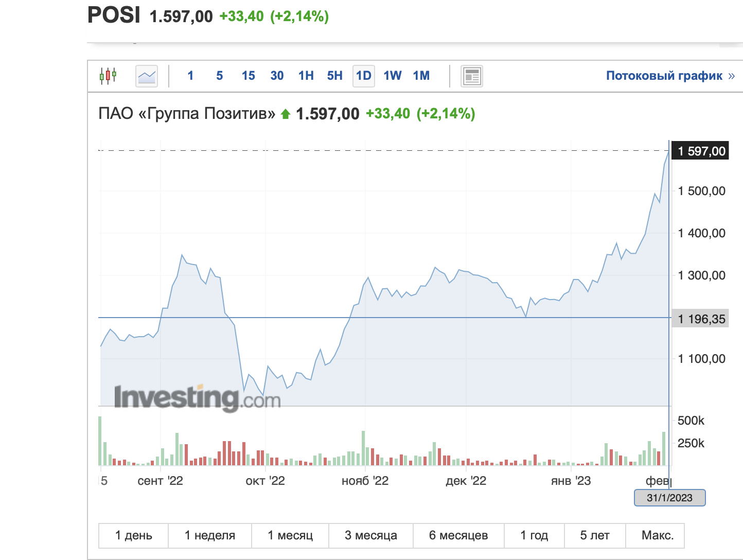Switch to candlestick chart type
Screen dimensions: 743x560
(x=108, y=76)
